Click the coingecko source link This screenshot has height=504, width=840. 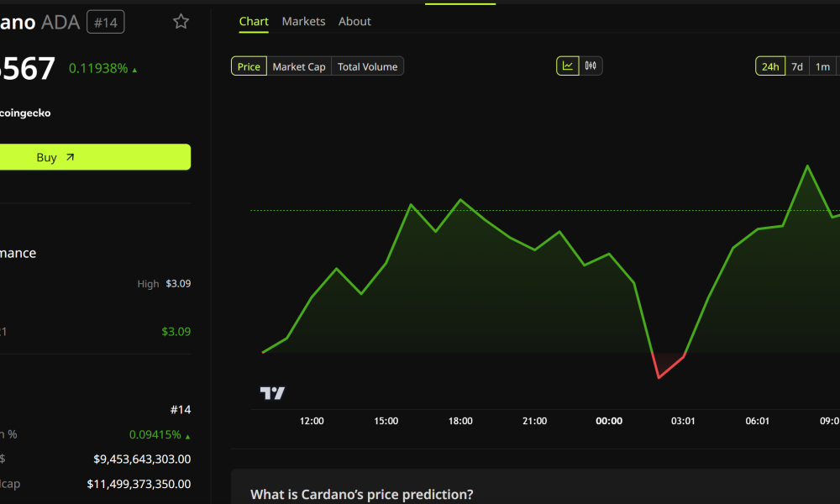coord(25,113)
